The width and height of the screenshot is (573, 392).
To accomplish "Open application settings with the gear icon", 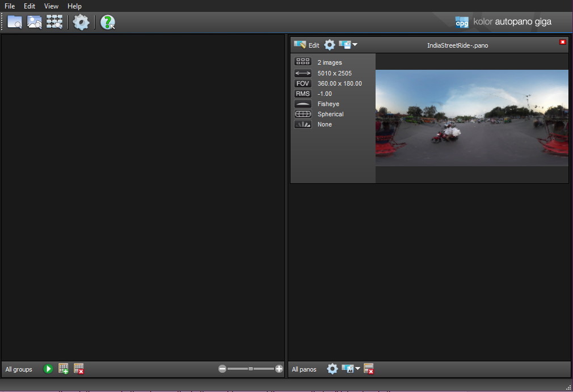I will [81, 22].
